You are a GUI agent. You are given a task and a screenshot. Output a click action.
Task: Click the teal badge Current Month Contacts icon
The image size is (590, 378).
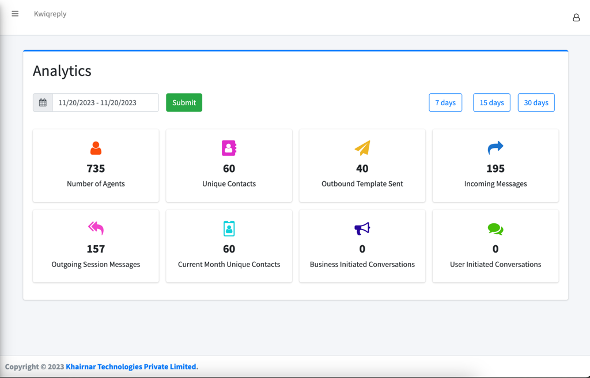click(x=229, y=228)
